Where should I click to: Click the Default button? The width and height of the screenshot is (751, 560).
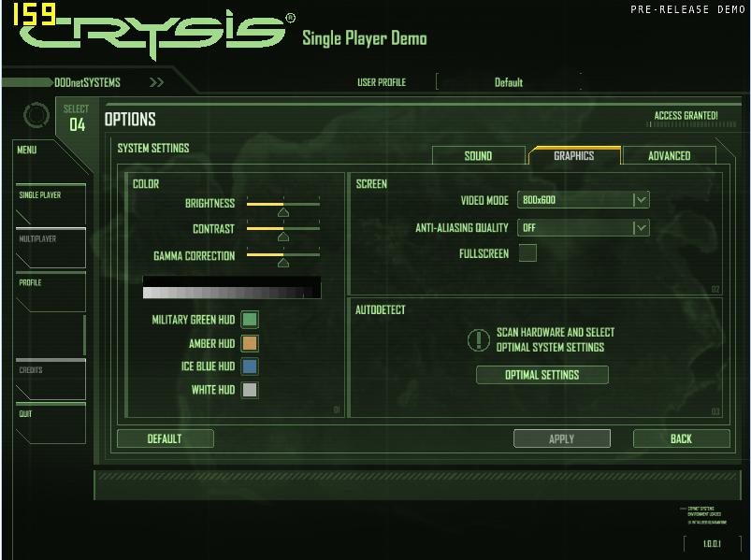(165, 438)
